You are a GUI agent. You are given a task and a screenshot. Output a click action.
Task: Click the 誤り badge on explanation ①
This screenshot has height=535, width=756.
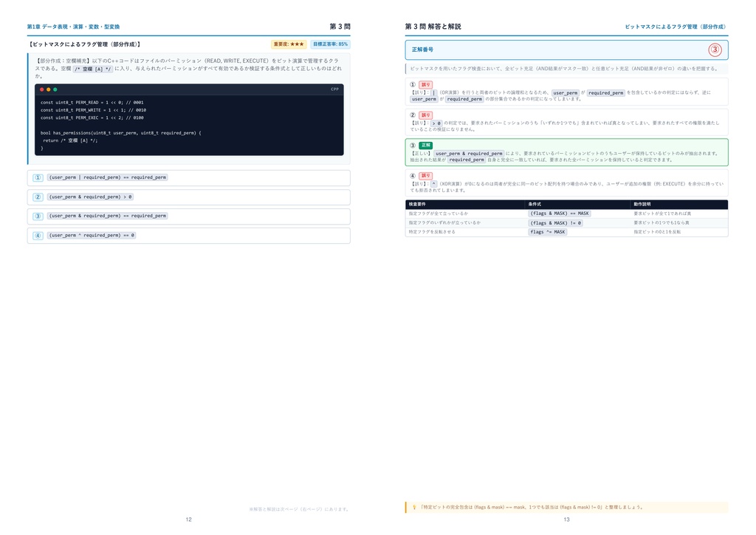[426, 84]
